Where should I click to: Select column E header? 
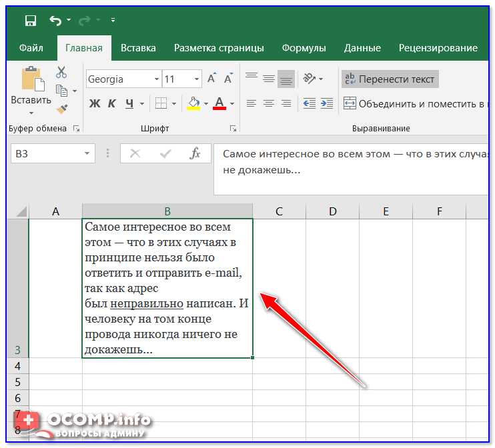point(386,211)
